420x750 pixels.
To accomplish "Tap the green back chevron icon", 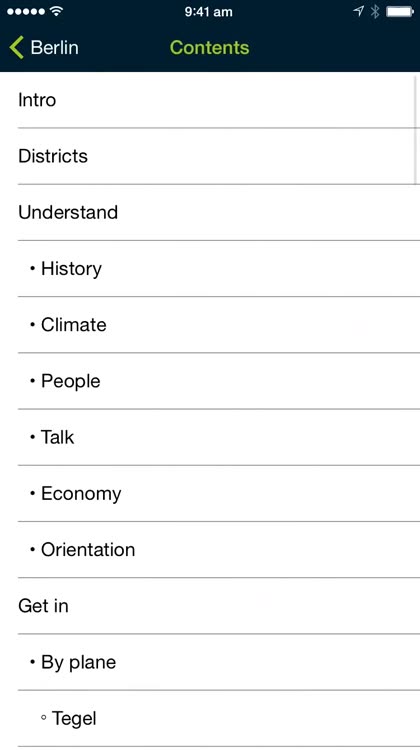I will pyautogui.click(x=16, y=48).
